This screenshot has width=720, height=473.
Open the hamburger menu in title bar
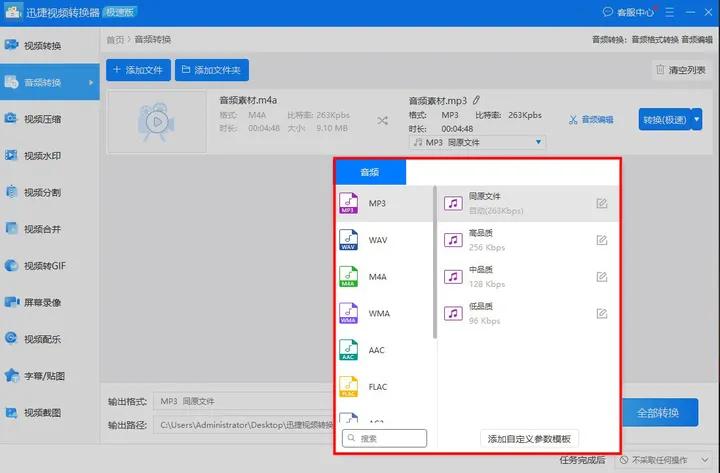[669, 12]
